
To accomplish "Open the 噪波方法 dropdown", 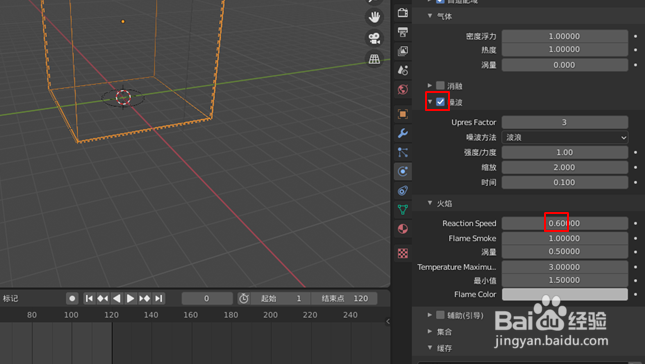I will (x=565, y=137).
